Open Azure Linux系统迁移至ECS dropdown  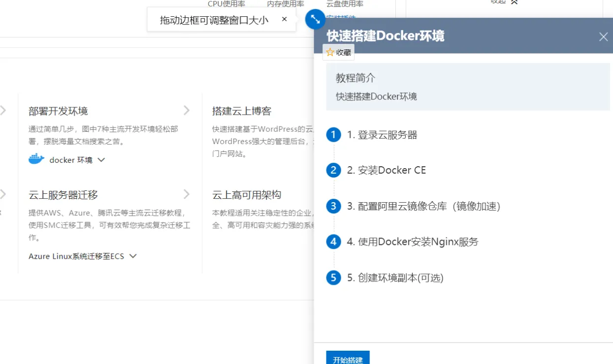[x=82, y=256]
